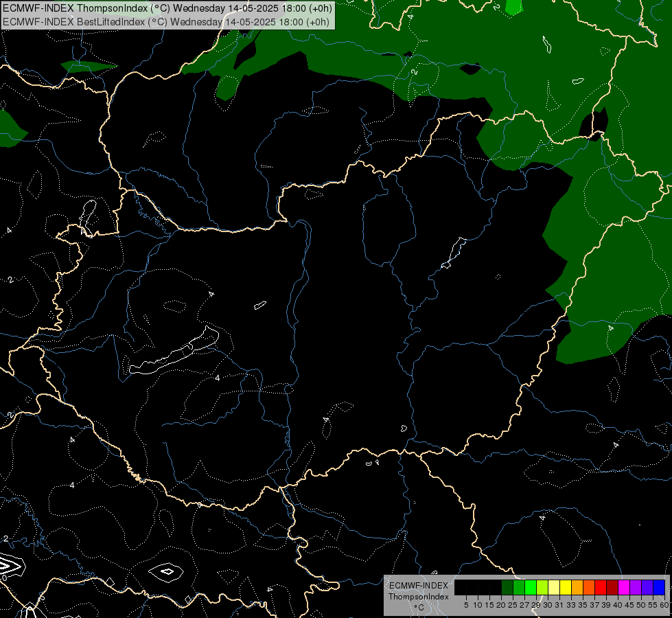Viewport: 672px width, 618px height.
Task: Click the legend tick label 60
Action: (x=664, y=605)
